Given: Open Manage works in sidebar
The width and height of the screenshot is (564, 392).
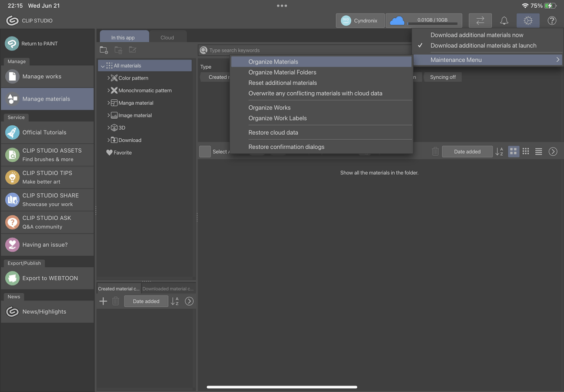Looking at the screenshot, I should [x=48, y=76].
